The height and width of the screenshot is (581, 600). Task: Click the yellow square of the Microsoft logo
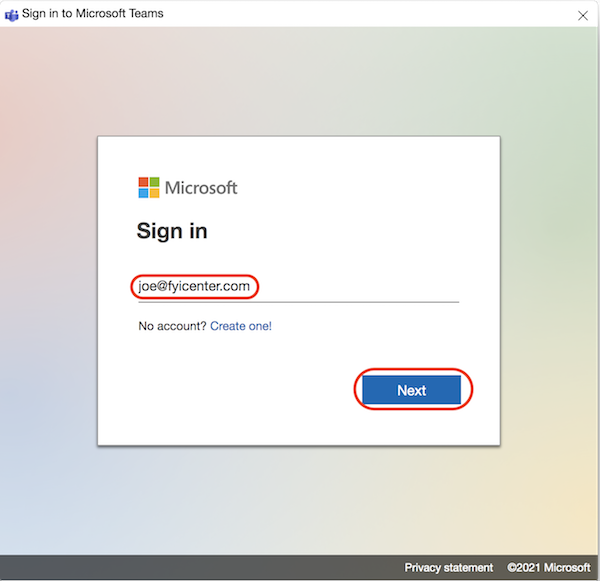pos(155,194)
